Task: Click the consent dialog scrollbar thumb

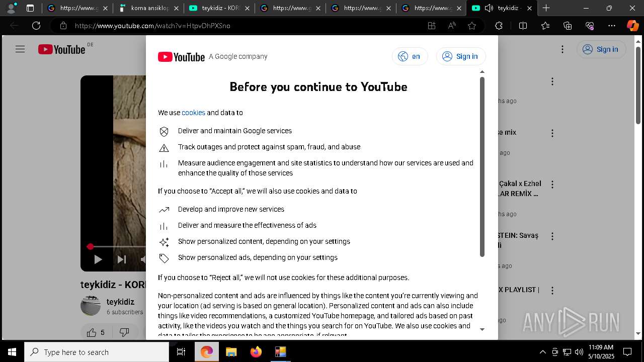Action: click(x=482, y=166)
